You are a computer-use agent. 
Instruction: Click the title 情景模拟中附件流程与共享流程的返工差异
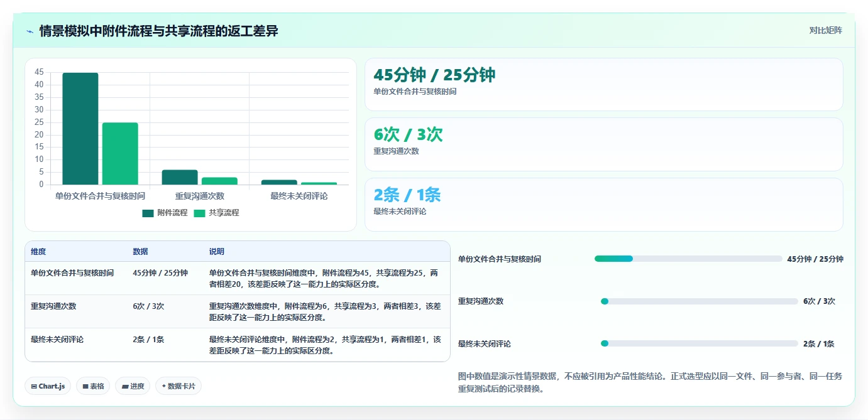click(x=159, y=31)
